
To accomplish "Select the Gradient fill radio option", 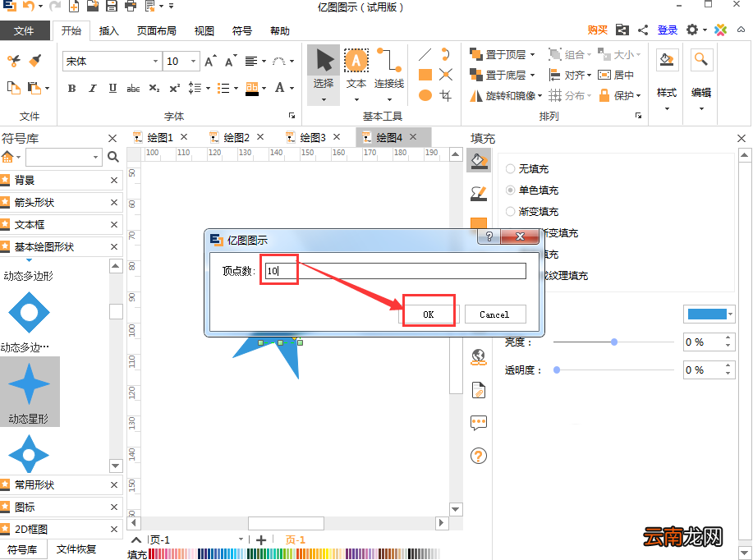I will tap(511, 211).
